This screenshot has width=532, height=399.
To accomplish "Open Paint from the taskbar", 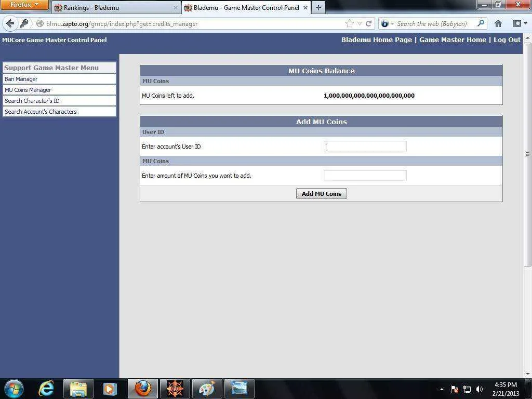I will point(207,389).
